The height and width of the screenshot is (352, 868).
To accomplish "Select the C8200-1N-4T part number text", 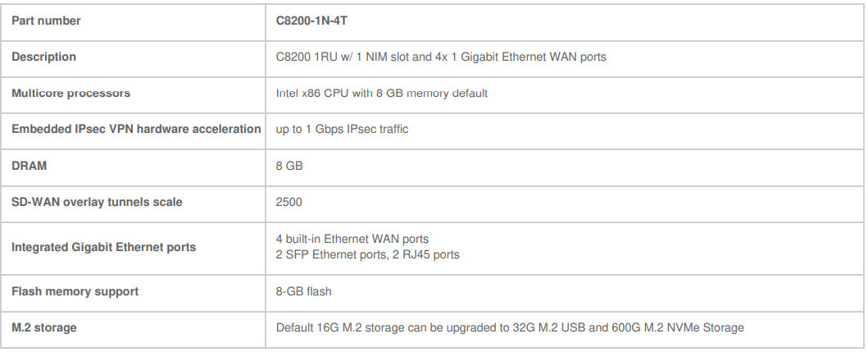I will [x=311, y=21].
